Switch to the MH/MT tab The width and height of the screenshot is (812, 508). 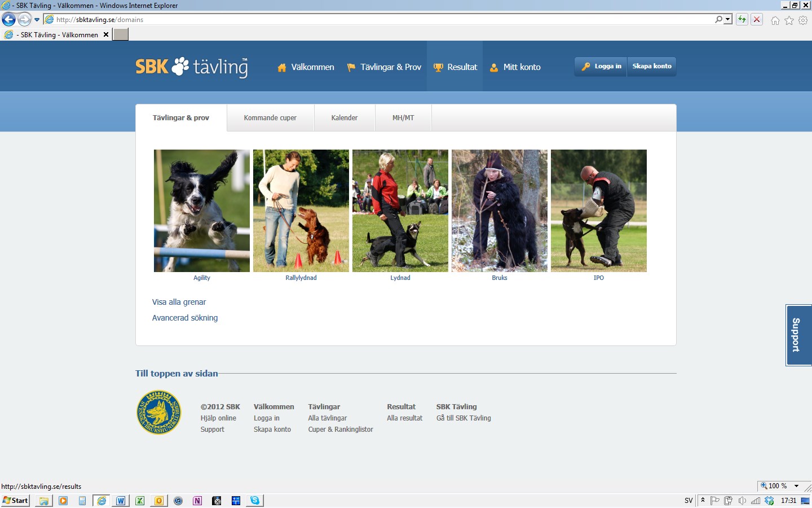coord(403,118)
